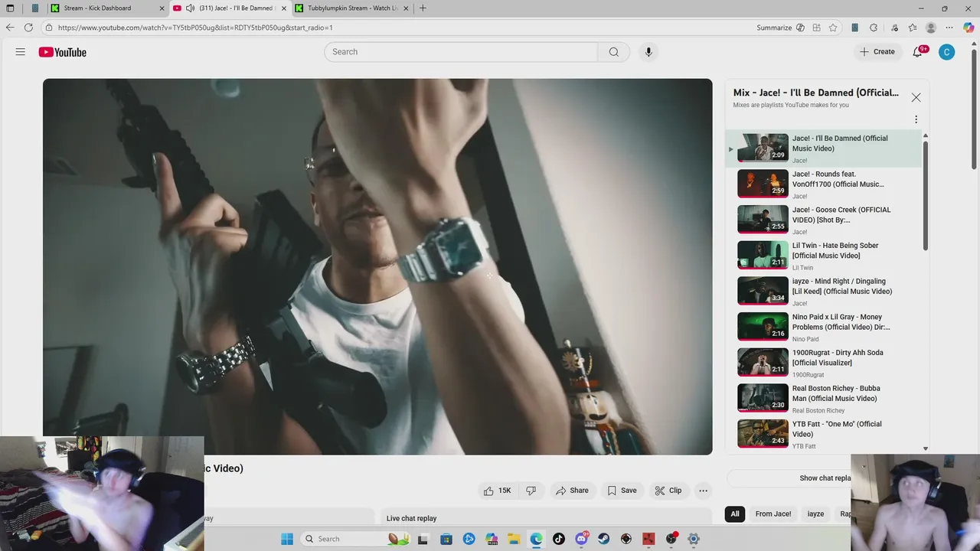Screen dimensions: 980x551
Task: Open the new tab plus button
Action: tap(423, 8)
